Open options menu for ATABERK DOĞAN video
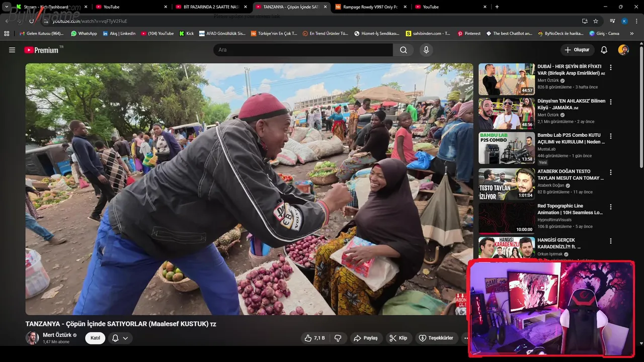This screenshot has width=644, height=362. (611, 172)
